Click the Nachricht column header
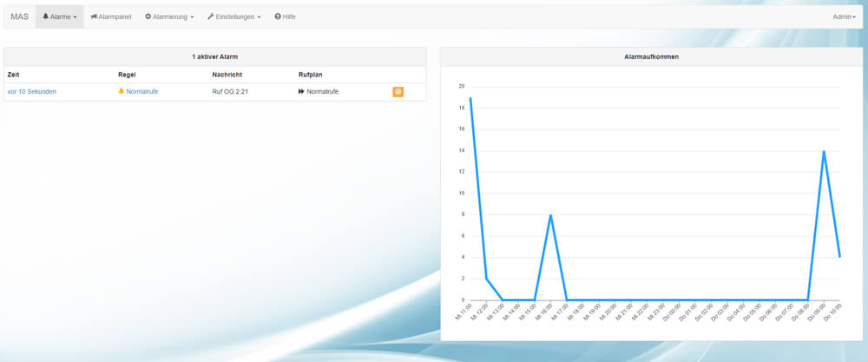The height and width of the screenshot is (362, 868). coord(227,75)
